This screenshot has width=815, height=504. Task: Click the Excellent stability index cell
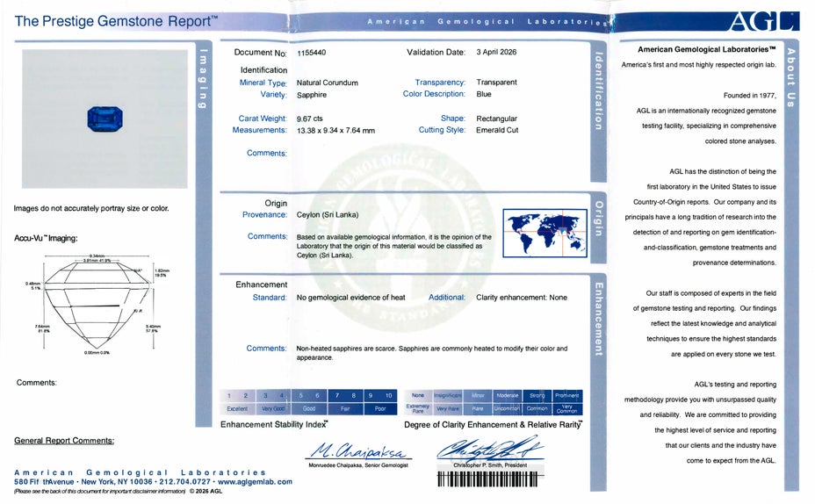point(237,409)
